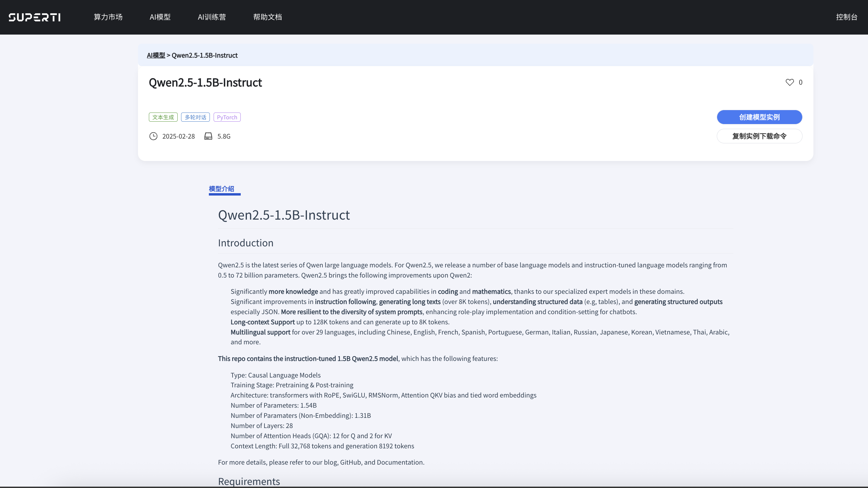The image size is (868, 488).
Task: Click the PyTorch tag
Action: [227, 117]
